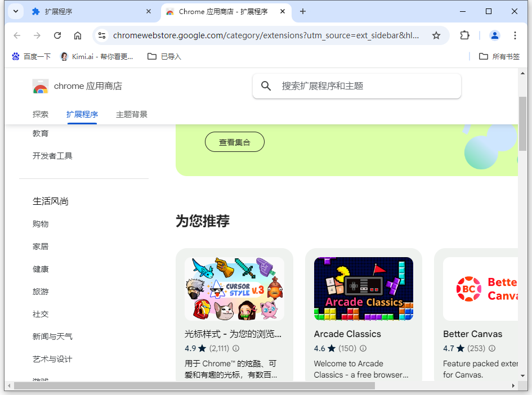
Task: Open the Extensions puzzle icon menu
Action: (x=464, y=35)
